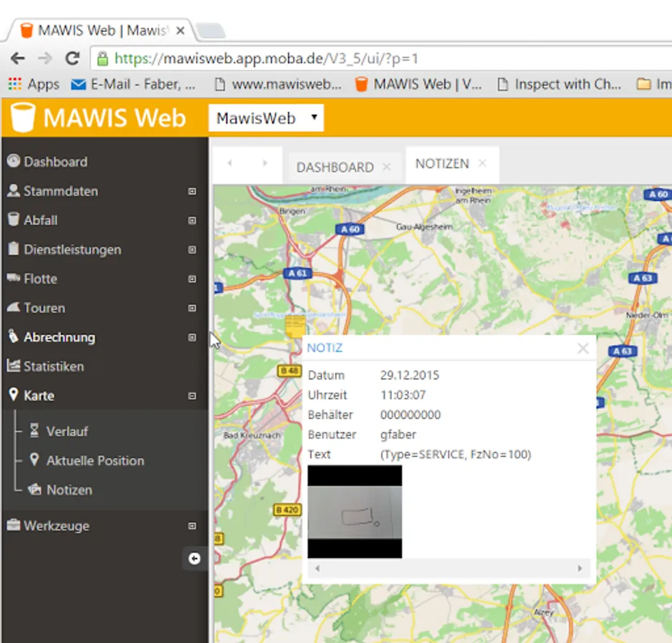
Task: Click the Notizen camera icon in sidebar
Action: [x=34, y=489]
